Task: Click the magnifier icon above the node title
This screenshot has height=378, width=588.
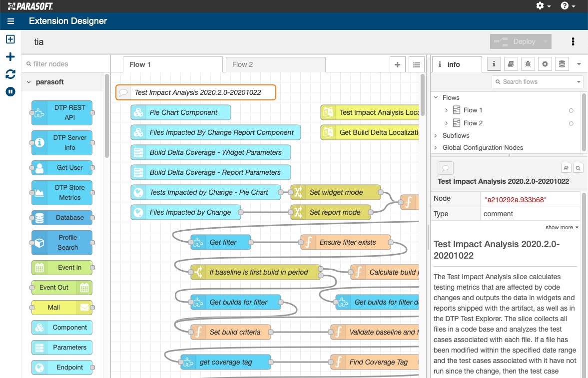Action: pos(578,168)
